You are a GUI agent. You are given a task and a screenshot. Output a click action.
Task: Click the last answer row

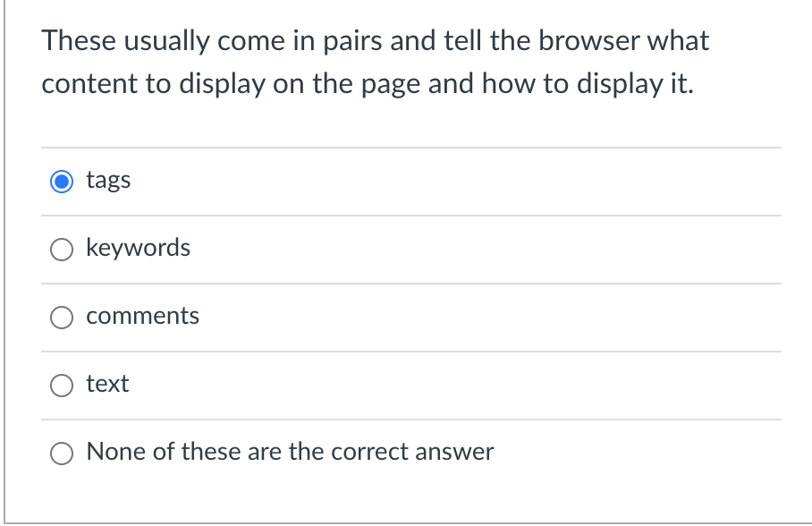(x=402, y=453)
